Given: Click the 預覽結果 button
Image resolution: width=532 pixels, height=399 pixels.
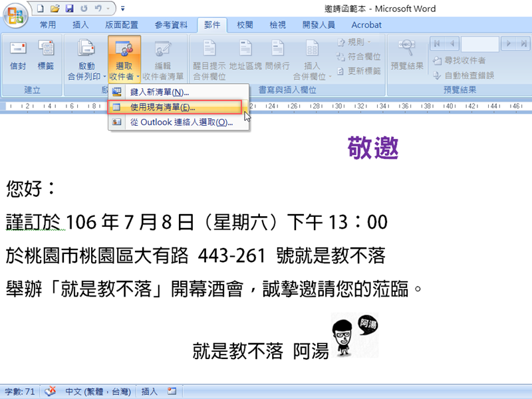Looking at the screenshot, I should (x=407, y=55).
